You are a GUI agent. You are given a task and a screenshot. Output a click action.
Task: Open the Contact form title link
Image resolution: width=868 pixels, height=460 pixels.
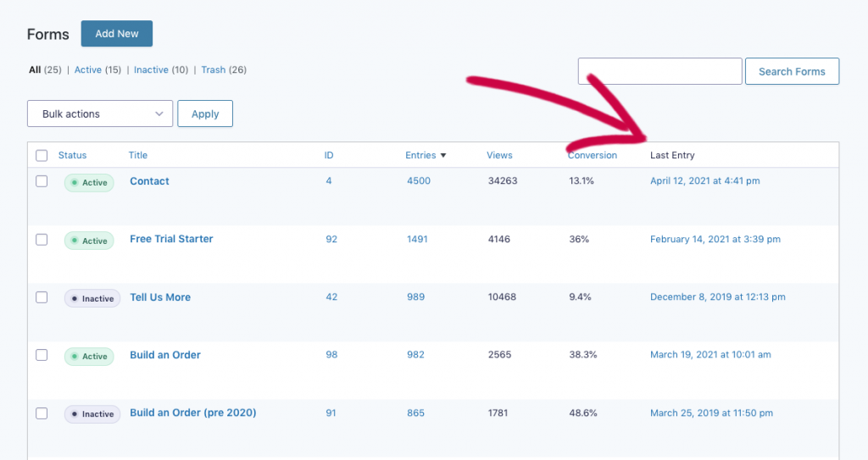pyautogui.click(x=149, y=181)
